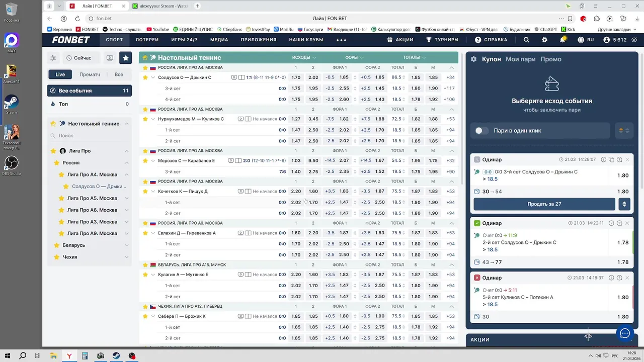Open OBS Studio desktop shortcut
Image resolution: width=644 pixels, height=362 pixels.
[11, 165]
